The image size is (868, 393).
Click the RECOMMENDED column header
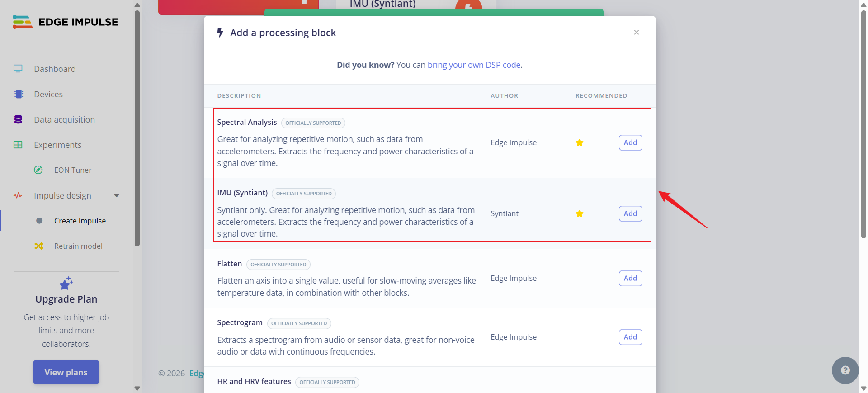pos(601,95)
